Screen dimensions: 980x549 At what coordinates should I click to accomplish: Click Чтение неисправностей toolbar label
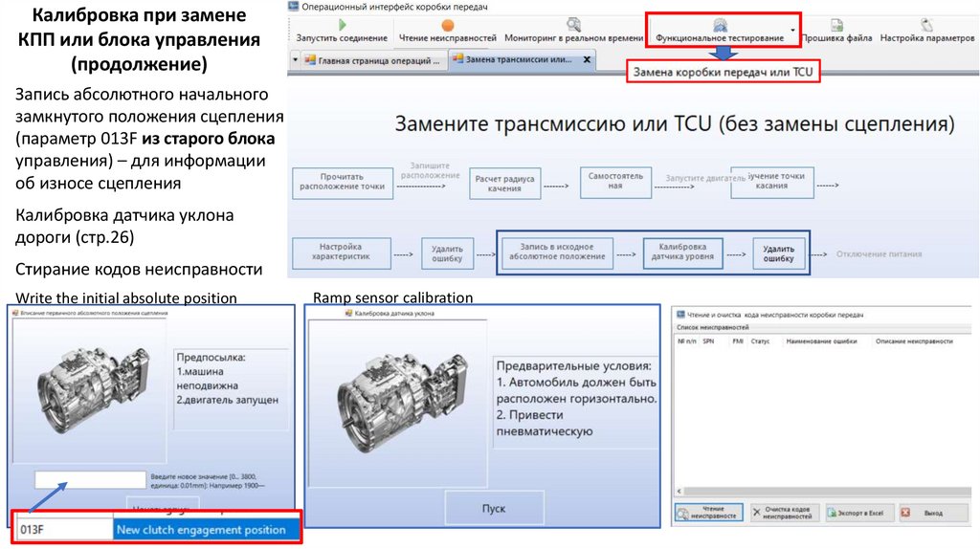pos(448,38)
